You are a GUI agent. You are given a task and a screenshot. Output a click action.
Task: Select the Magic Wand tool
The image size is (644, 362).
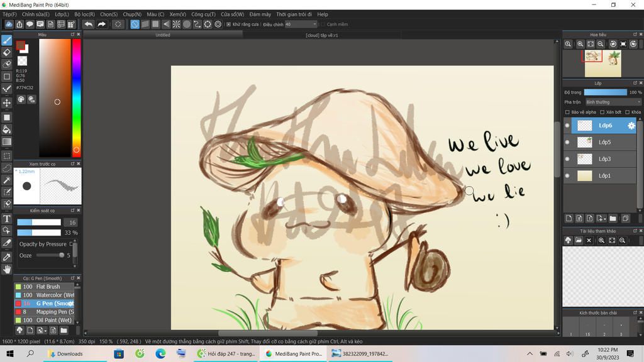[x=7, y=180]
